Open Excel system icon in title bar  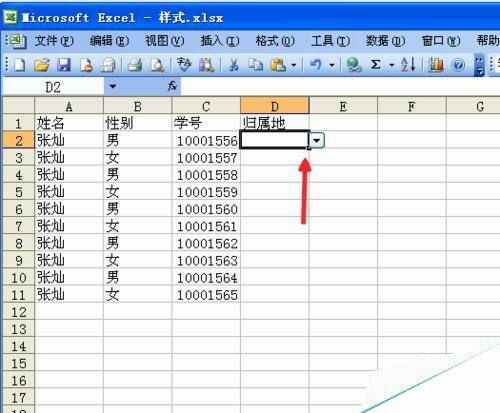pyautogui.click(x=10, y=17)
